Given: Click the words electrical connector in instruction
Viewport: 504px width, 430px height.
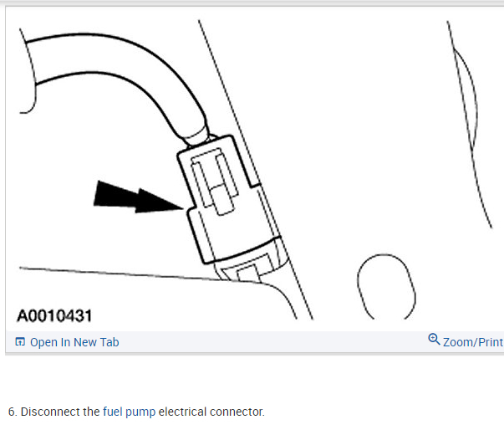Looking at the screenshot, I should click(x=211, y=412).
